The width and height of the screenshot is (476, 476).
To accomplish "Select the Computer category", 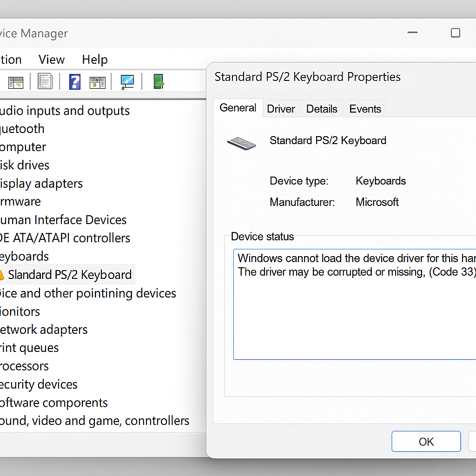I will (x=23, y=147).
